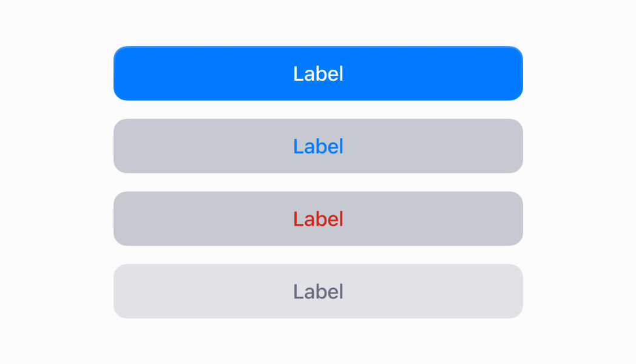Tap the blue Label text on gray
Screen dimensions: 636x364
(318, 146)
